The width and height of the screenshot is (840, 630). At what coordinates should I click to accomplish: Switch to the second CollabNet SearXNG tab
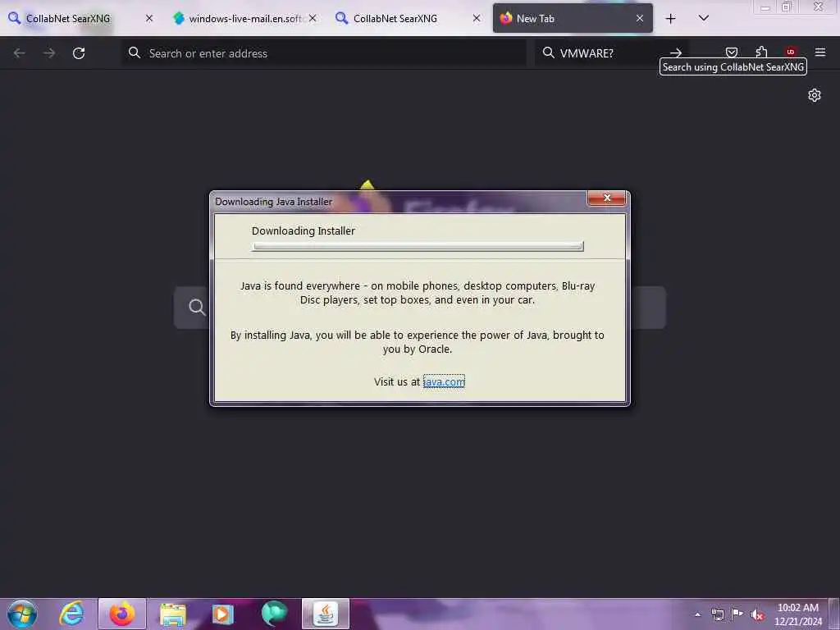[x=408, y=19]
